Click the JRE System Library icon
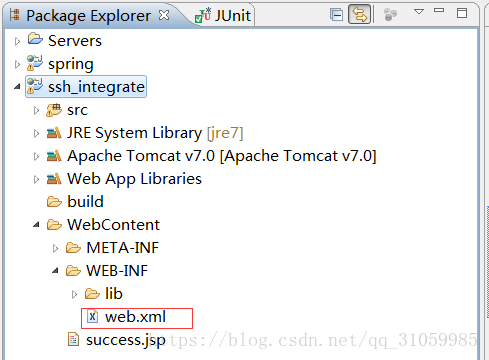The width and height of the screenshot is (489, 360). pos(54,133)
